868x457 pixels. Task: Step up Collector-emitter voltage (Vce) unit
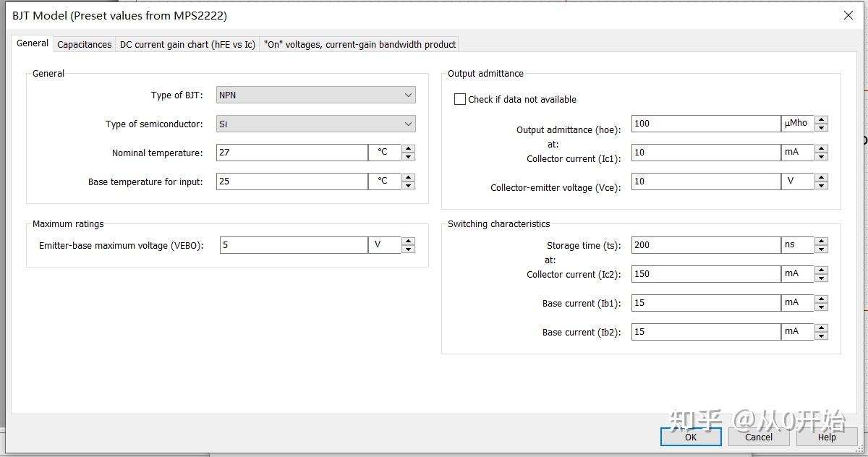pos(821,178)
